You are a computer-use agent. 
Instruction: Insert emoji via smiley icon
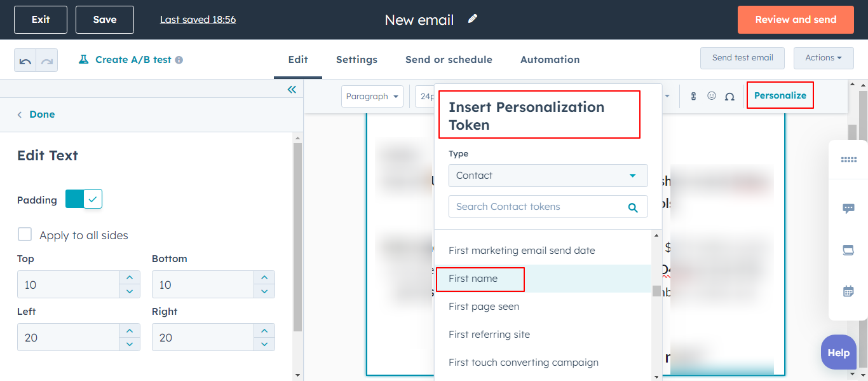coord(712,96)
